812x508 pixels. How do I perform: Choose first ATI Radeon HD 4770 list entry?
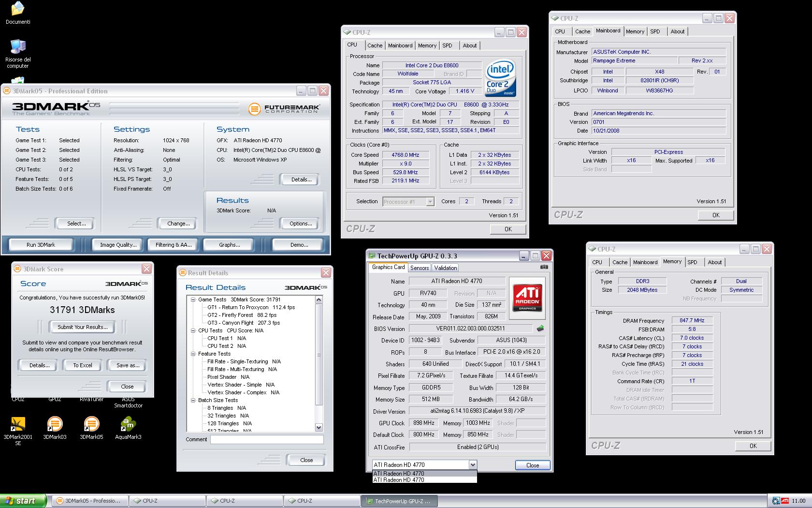click(424, 474)
